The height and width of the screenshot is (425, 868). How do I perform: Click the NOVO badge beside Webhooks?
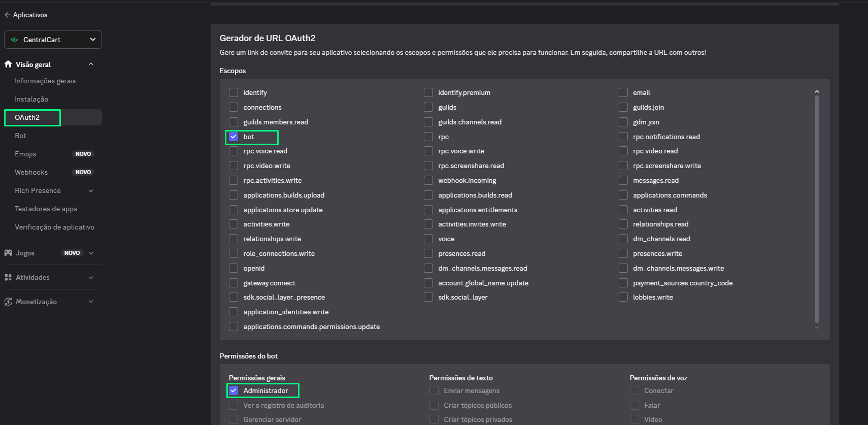[83, 172]
